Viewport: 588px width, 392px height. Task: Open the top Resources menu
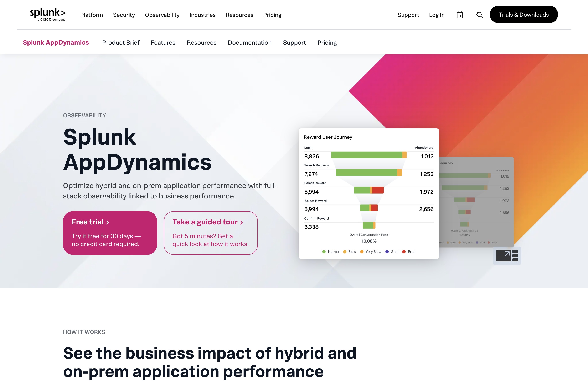pyautogui.click(x=239, y=15)
